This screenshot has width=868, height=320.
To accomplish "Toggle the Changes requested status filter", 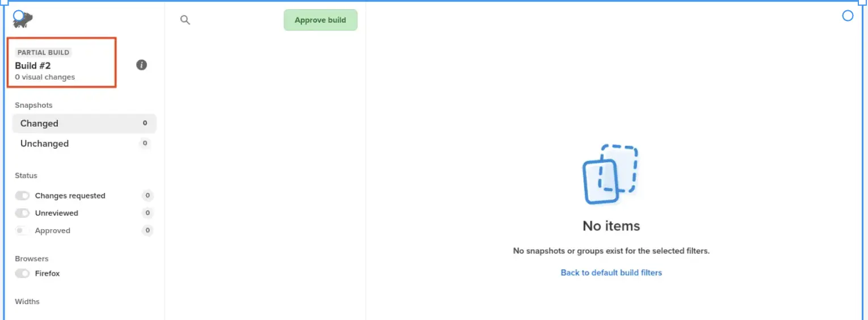I will [23, 196].
